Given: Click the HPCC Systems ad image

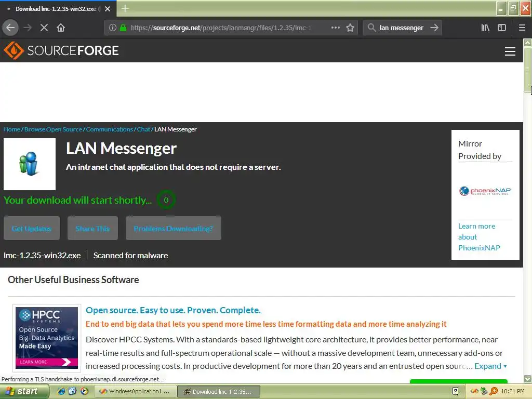Looking at the screenshot, I should point(47,338).
